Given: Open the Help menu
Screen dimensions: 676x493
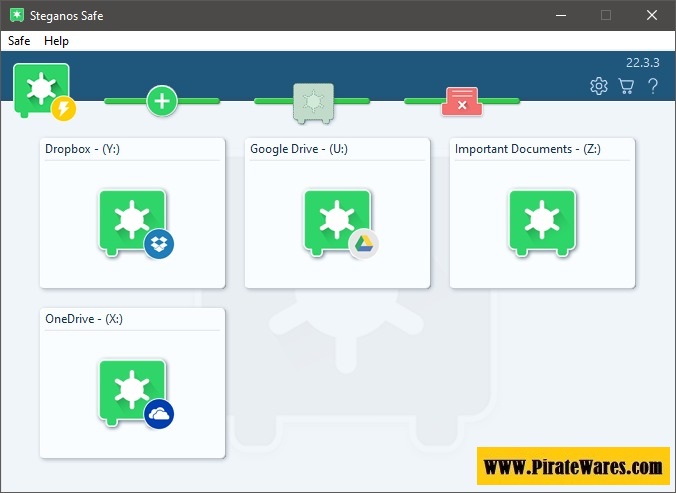Looking at the screenshot, I should coord(57,41).
